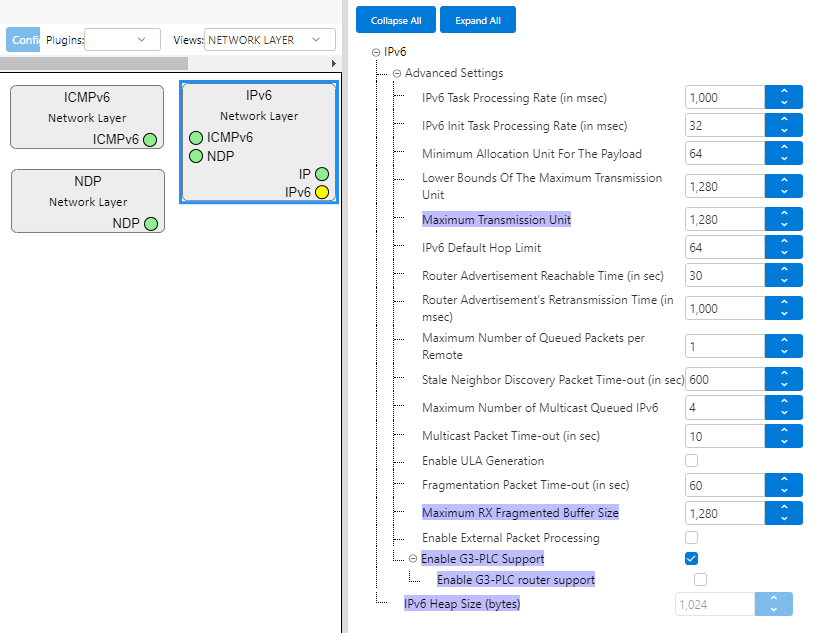This screenshot has height=633, width=833.
Task: Open the Views NETWORK LAYER dropdown
Action: coord(270,40)
